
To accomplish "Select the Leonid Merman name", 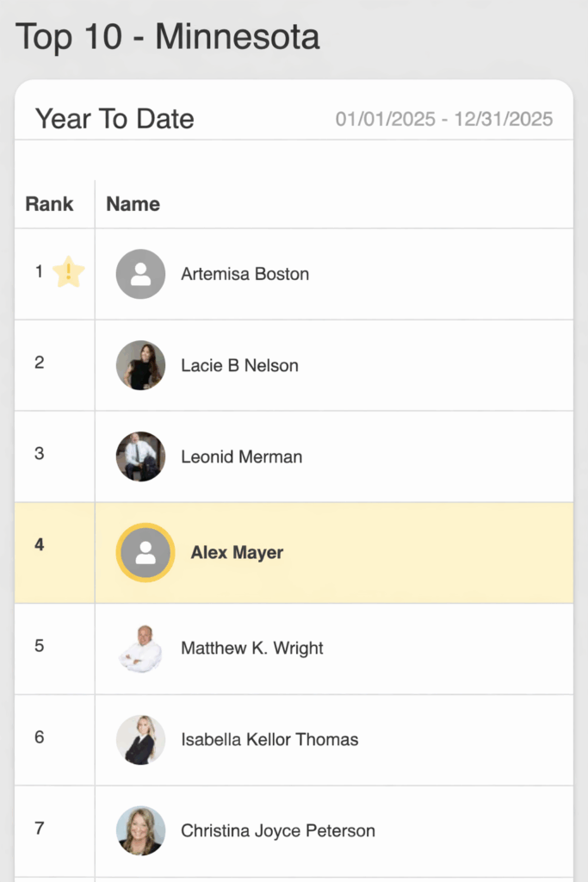I will [x=241, y=457].
